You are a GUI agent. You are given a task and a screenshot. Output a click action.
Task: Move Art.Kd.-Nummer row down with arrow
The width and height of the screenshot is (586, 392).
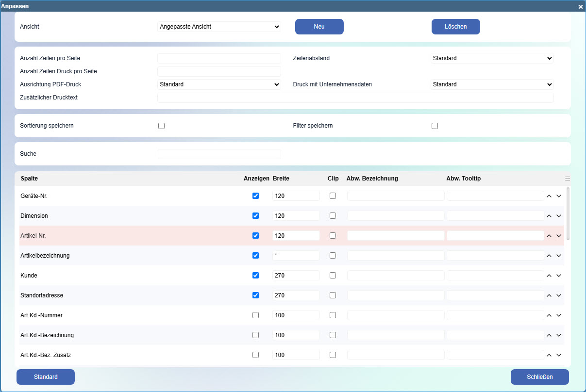click(x=559, y=315)
